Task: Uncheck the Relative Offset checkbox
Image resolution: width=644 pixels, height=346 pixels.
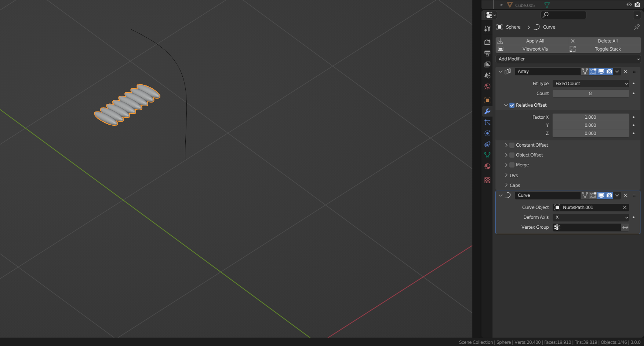Action: pyautogui.click(x=512, y=105)
